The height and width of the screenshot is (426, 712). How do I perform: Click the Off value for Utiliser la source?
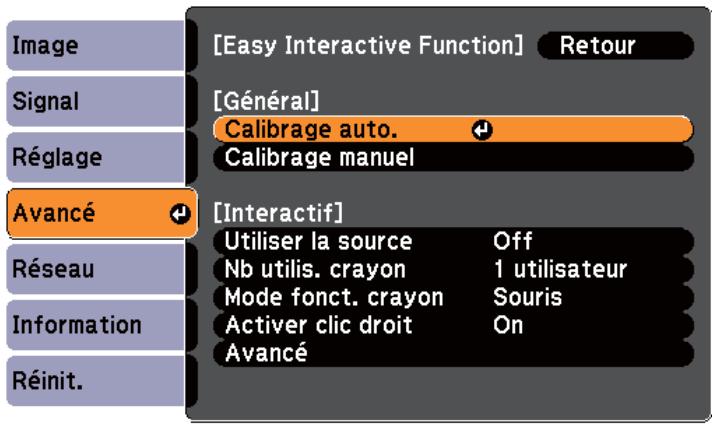(512, 241)
